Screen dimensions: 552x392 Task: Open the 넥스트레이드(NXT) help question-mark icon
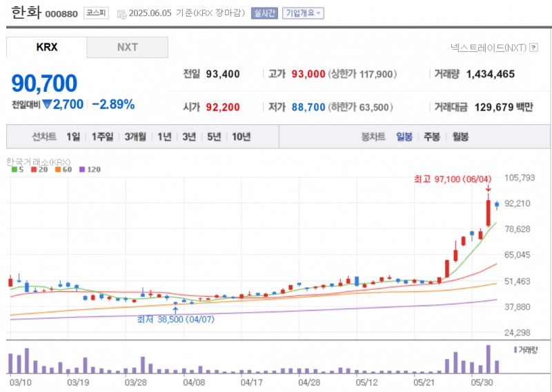click(533, 47)
